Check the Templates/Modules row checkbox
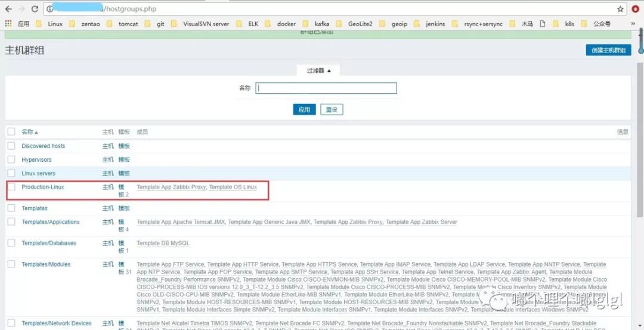The width and height of the screenshot is (644, 330). 11,264
